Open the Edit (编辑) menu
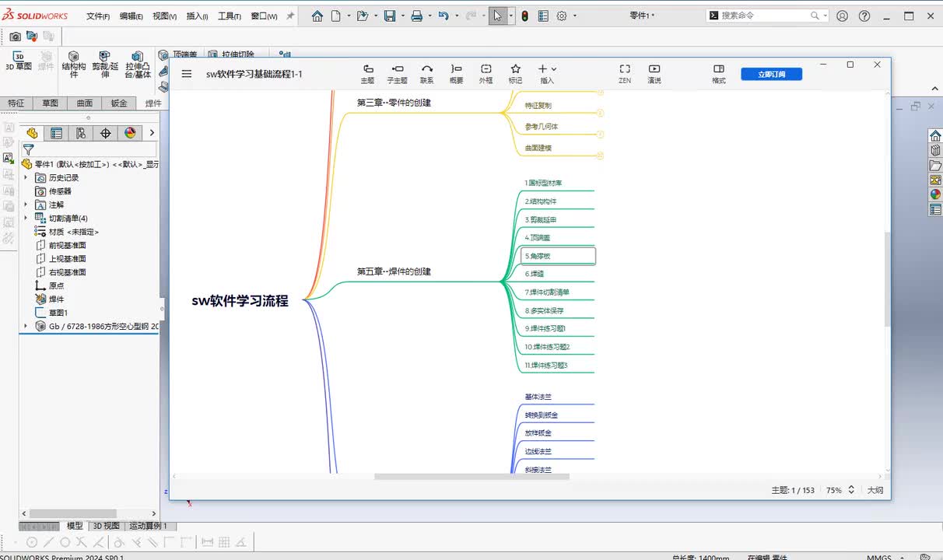The width and height of the screenshot is (943, 560). 131,16
